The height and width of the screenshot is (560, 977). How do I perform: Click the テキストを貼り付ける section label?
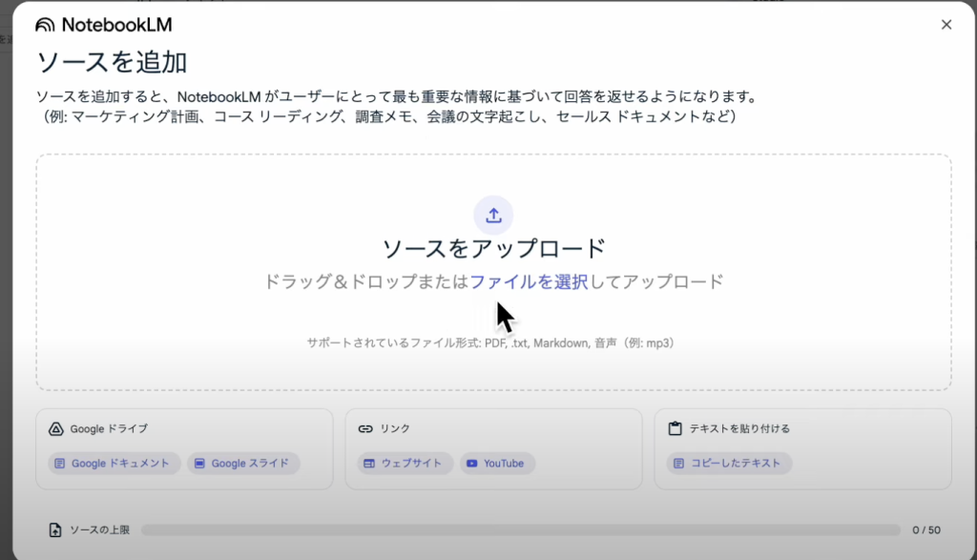(739, 428)
